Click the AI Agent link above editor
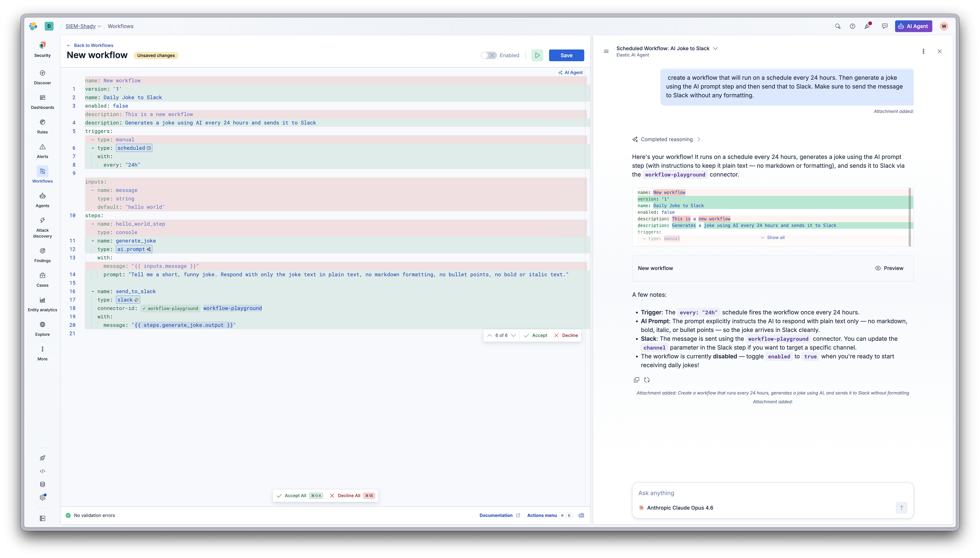This screenshot has width=980, height=558. tap(570, 72)
